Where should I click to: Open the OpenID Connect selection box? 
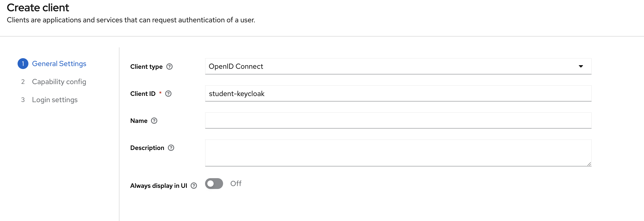pyautogui.click(x=398, y=66)
